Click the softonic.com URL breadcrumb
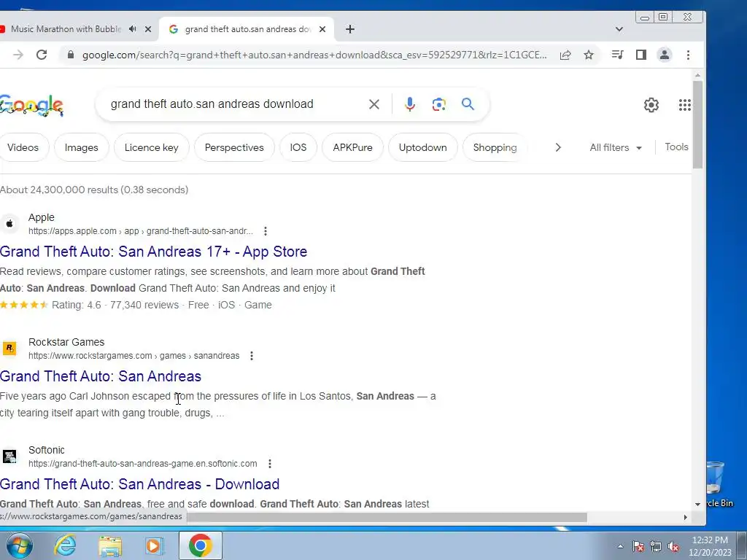Screen dimensions: 747x560 click(x=143, y=463)
